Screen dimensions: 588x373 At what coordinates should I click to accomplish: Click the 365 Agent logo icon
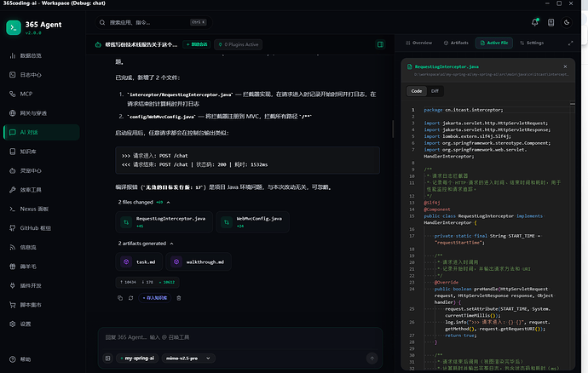click(14, 27)
